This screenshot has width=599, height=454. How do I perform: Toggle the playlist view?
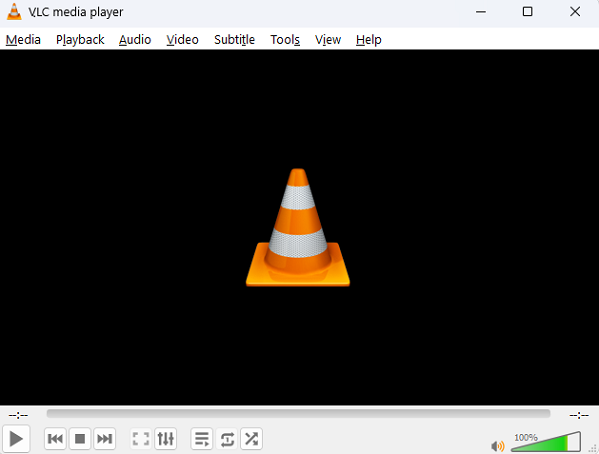coord(202,438)
